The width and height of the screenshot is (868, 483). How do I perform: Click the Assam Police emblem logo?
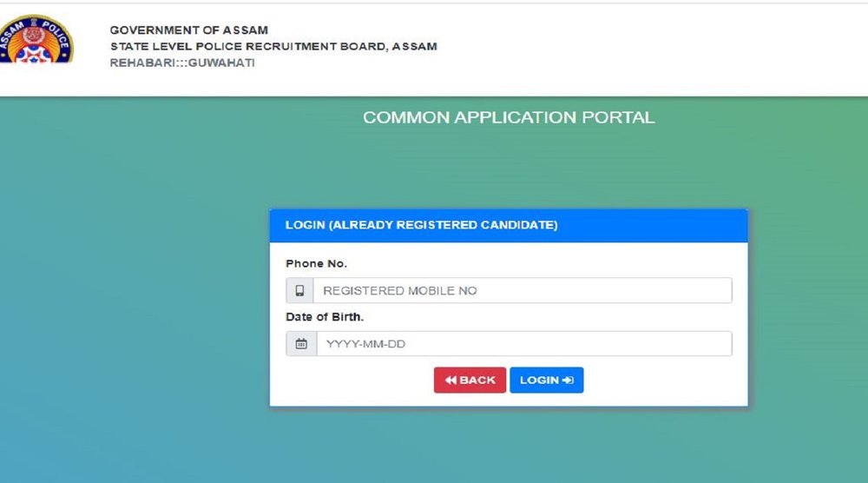[36, 39]
